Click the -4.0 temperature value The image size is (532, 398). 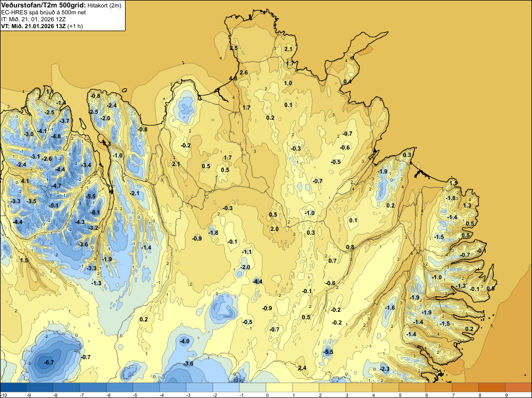[x=185, y=342]
